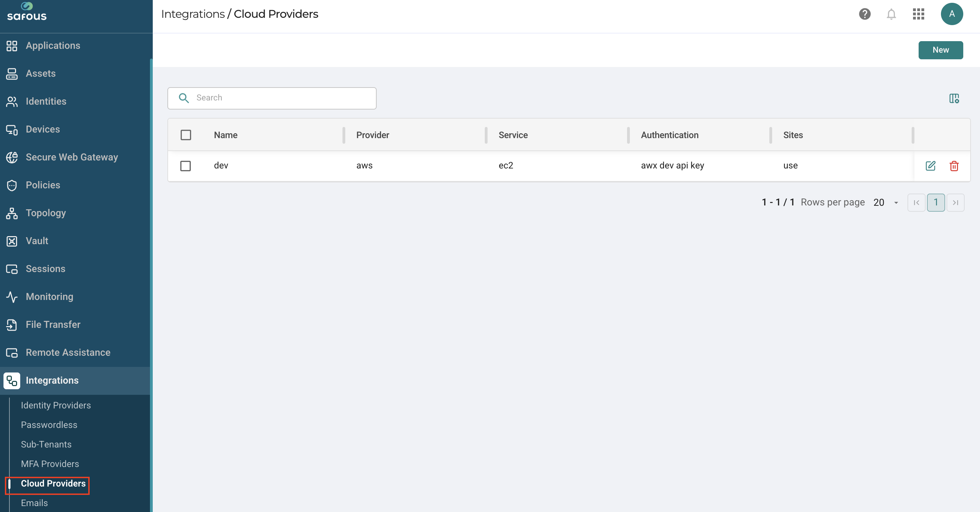Open Identity Providers submenu item

(56, 405)
